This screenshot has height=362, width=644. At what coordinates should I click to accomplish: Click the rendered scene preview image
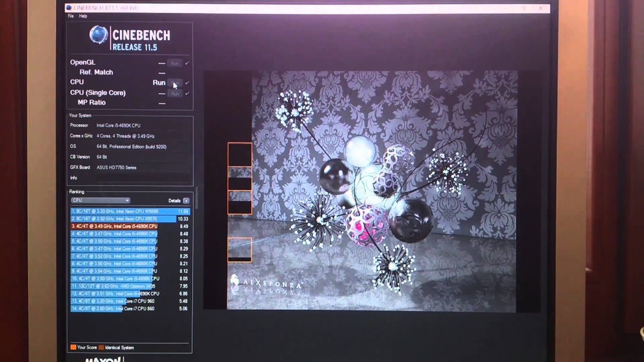pos(372,191)
